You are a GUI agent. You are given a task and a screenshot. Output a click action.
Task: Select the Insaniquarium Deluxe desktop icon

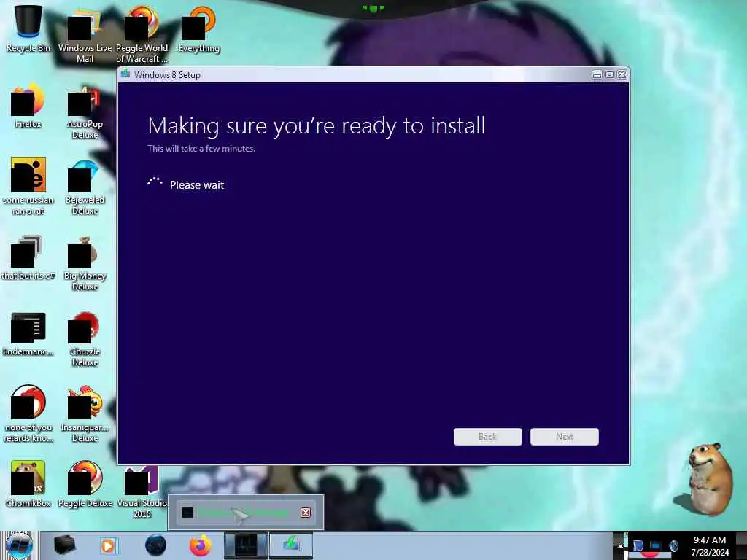click(x=85, y=413)
